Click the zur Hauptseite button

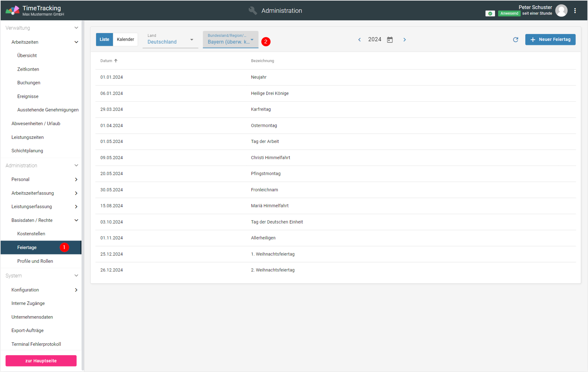pos(41,361)
